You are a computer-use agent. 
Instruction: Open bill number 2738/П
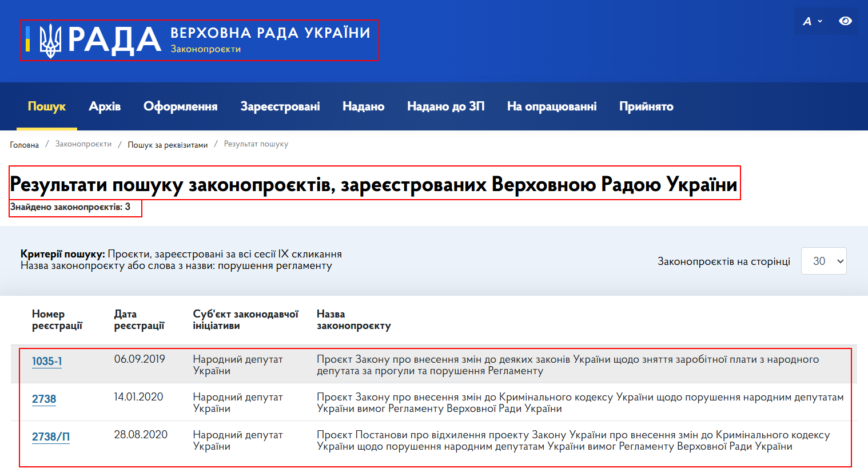[x=51, y=437]
